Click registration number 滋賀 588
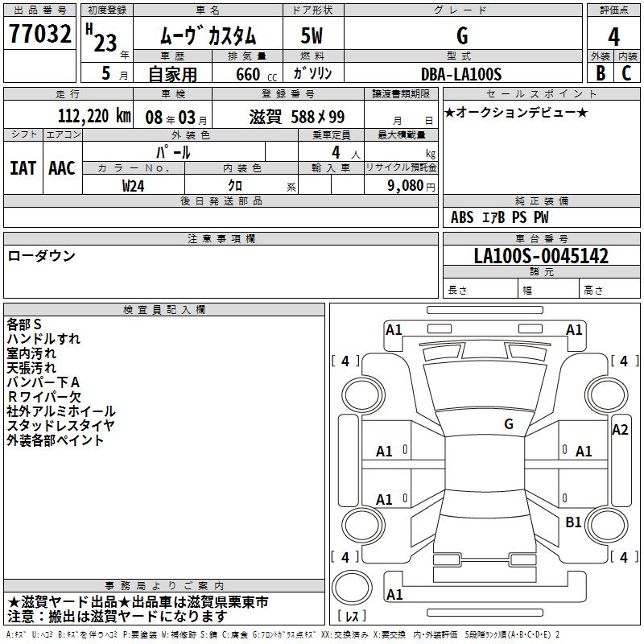This screenshot has width=644, height=644. point(297,117)
